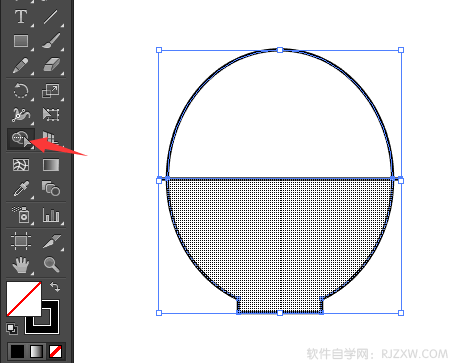This screenshot has width=451, height=363.
Task: Select the Rotate tool
Action: point(21,90)
